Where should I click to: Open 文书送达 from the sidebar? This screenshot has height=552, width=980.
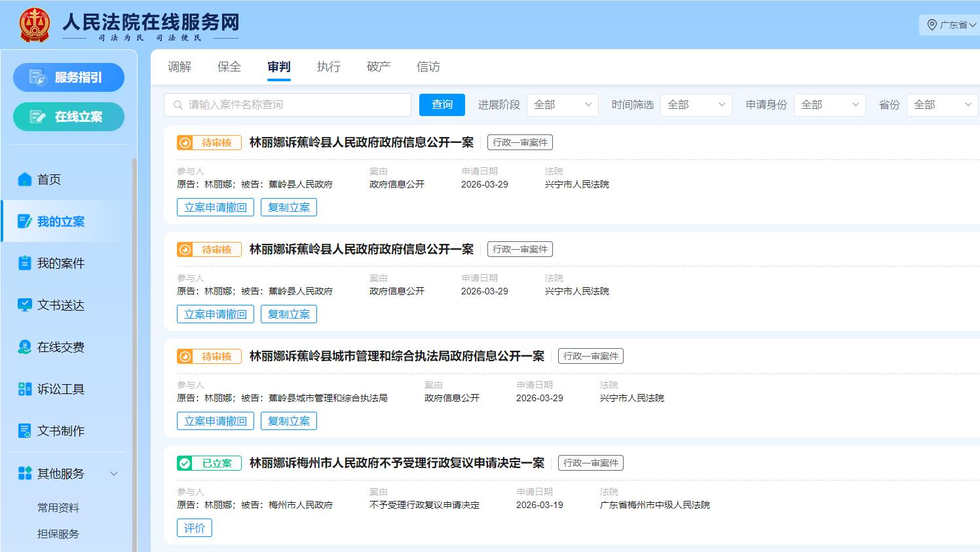pos(57,305)
